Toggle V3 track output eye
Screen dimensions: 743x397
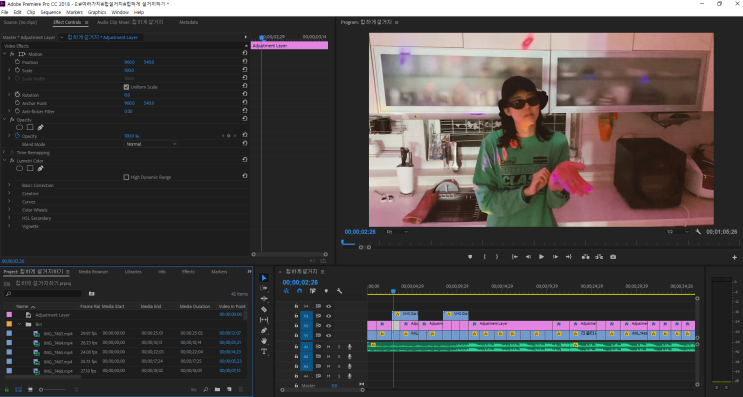coord(328,316)
